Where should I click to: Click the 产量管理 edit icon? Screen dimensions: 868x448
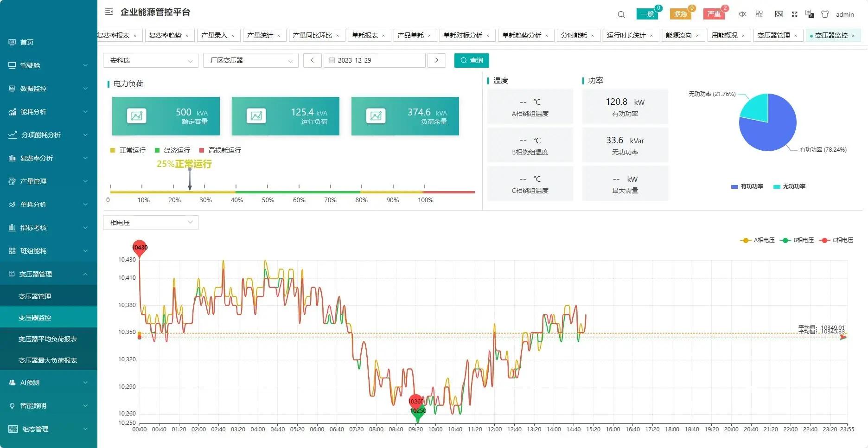point(12,181)
